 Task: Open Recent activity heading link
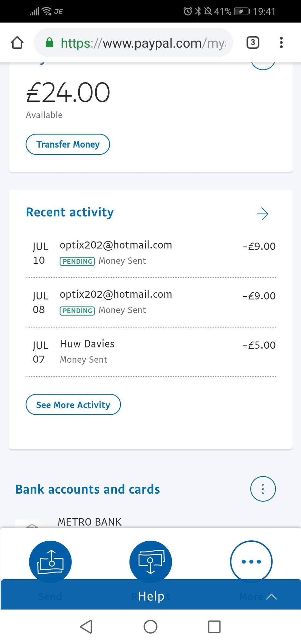tap(70, 213)
